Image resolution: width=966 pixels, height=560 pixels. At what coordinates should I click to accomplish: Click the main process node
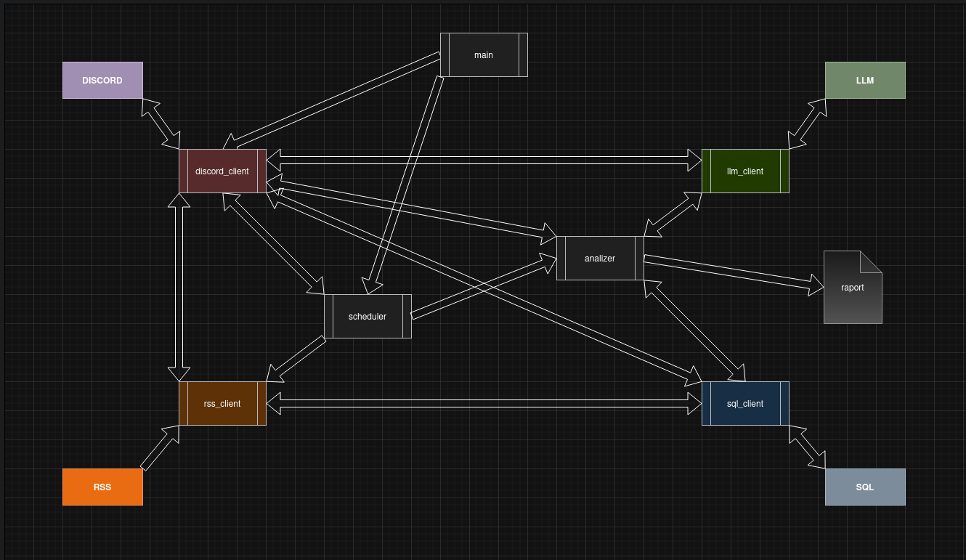click(x=484, y=54)
